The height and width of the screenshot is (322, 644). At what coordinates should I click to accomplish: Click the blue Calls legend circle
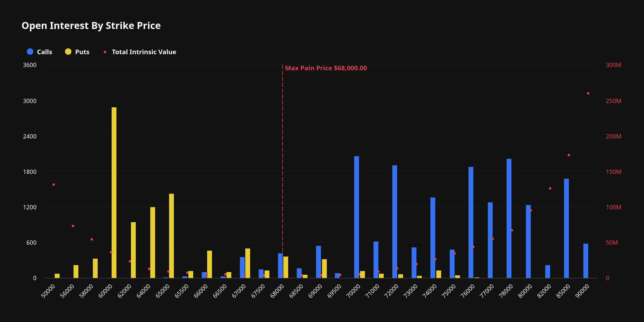click(x=30, y=52)
